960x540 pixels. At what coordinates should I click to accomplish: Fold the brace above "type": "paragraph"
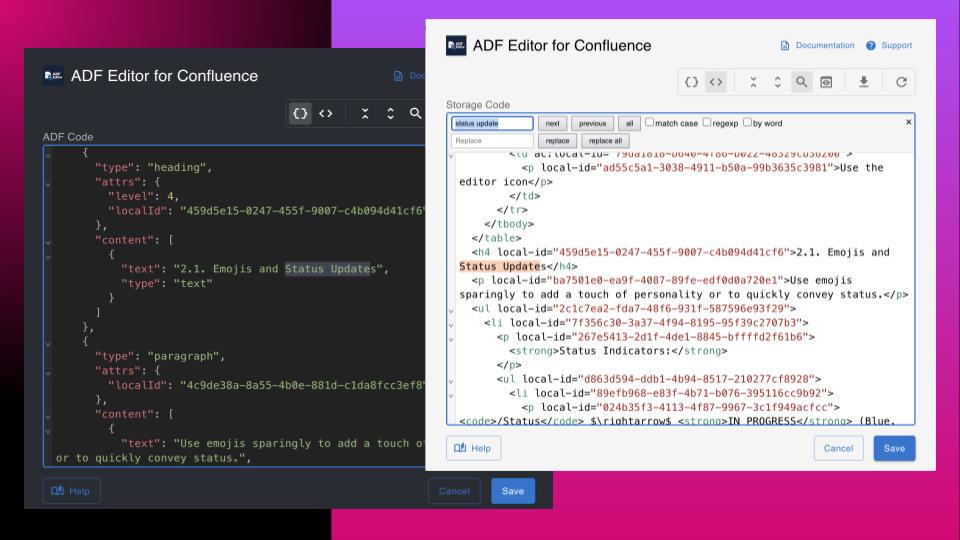(x=48, y=344)
